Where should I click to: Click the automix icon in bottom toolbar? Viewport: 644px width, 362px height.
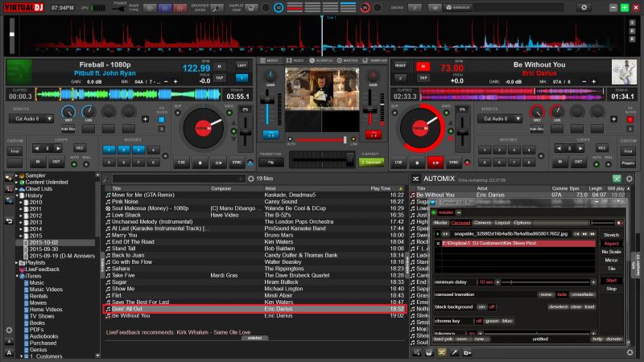coord(441,352)
